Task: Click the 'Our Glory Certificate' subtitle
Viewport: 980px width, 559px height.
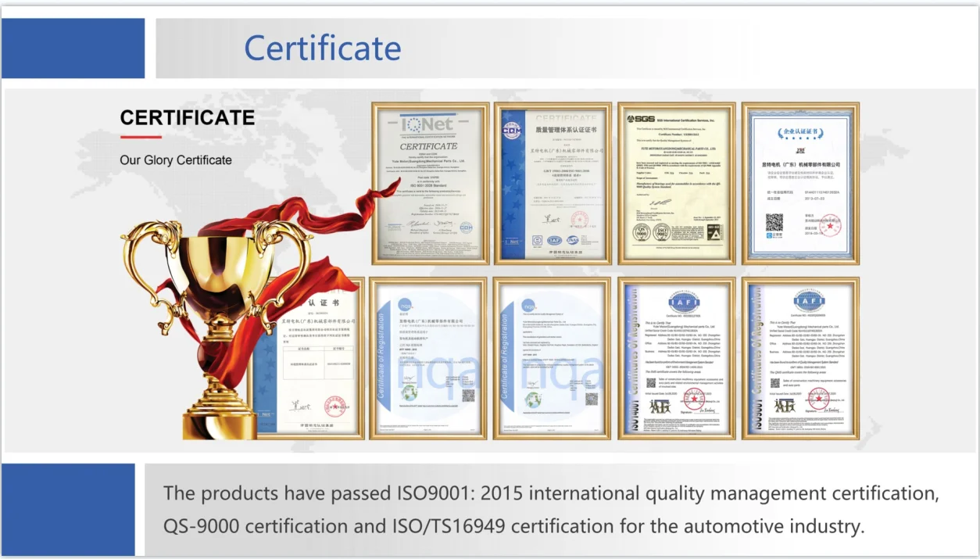Action: pos(176,160)
